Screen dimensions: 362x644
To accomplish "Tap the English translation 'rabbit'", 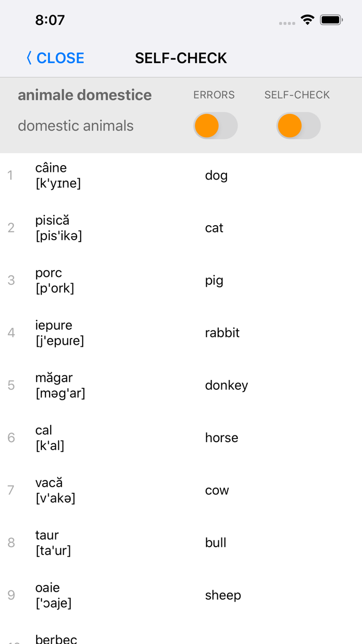I will point(222,333).
